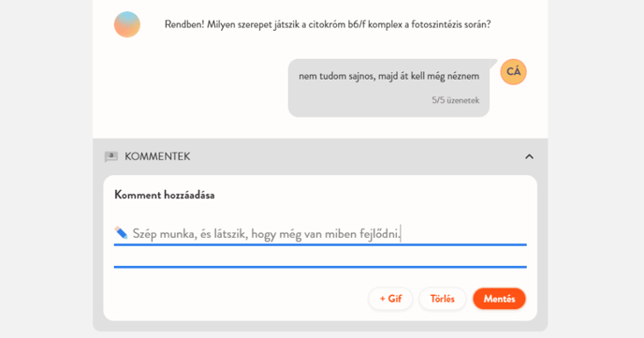Viewport: 644px width, 338px height.
Task: Click the pencil icon in comment field
Action: pos(121,232)
